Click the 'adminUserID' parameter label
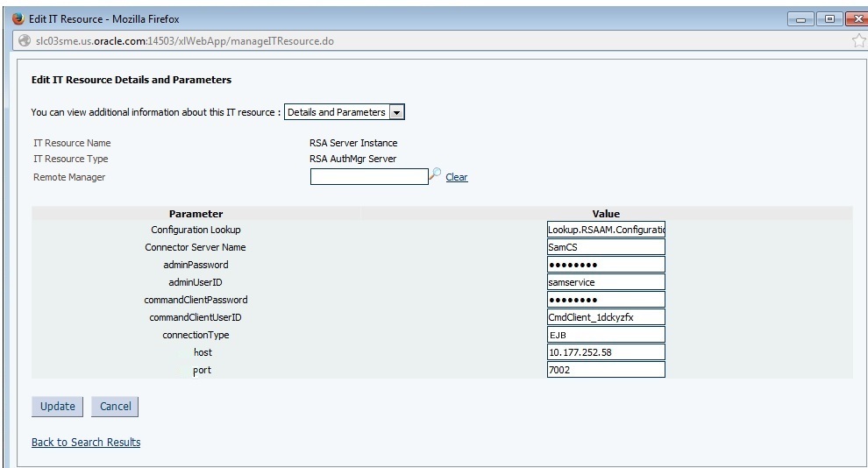Viewport: 868px width, 468px height. 196,282
